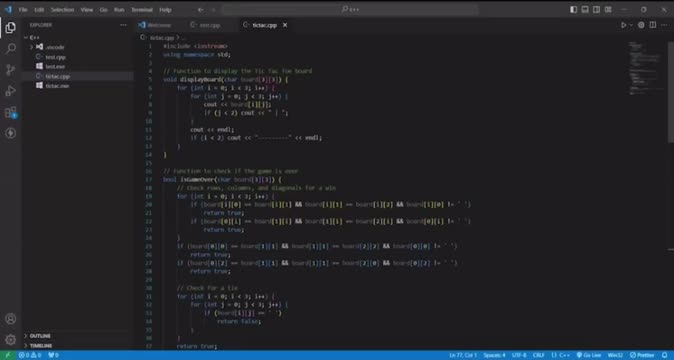Open the Terminal menu
The height and width of the screenshot is (360, 674).
[142, 9]
